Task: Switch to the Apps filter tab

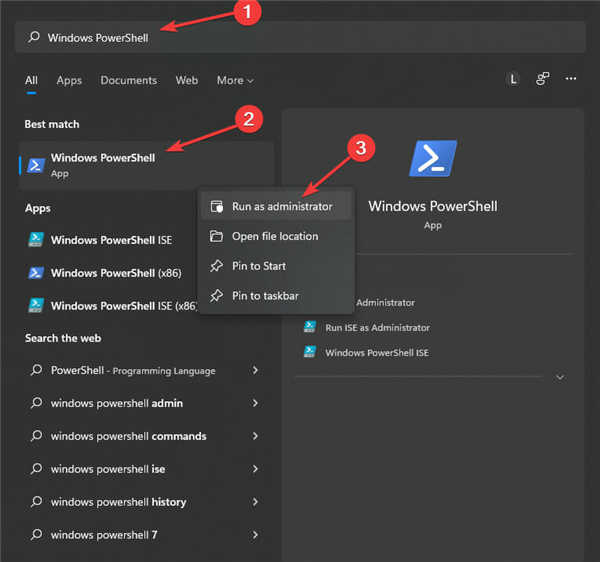Action: pos(69,80)
